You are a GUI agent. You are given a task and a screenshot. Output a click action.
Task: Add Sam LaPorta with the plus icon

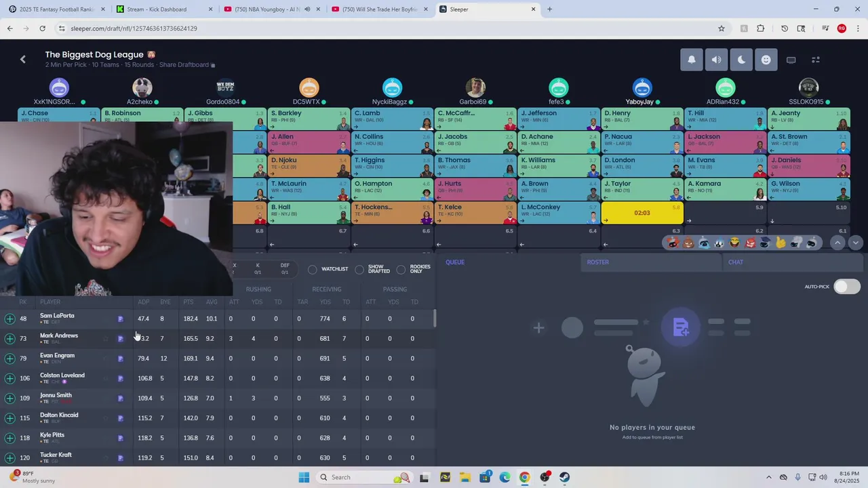(9, 319)
